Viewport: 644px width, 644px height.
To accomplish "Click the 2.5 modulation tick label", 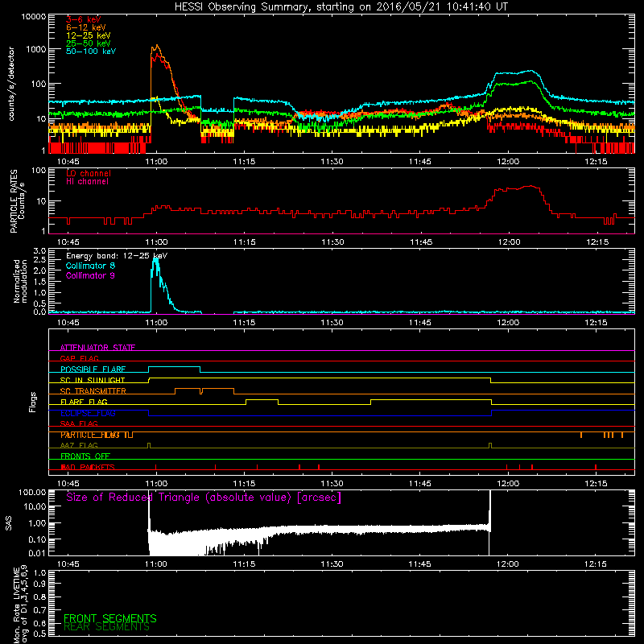I will pos(39,260).
